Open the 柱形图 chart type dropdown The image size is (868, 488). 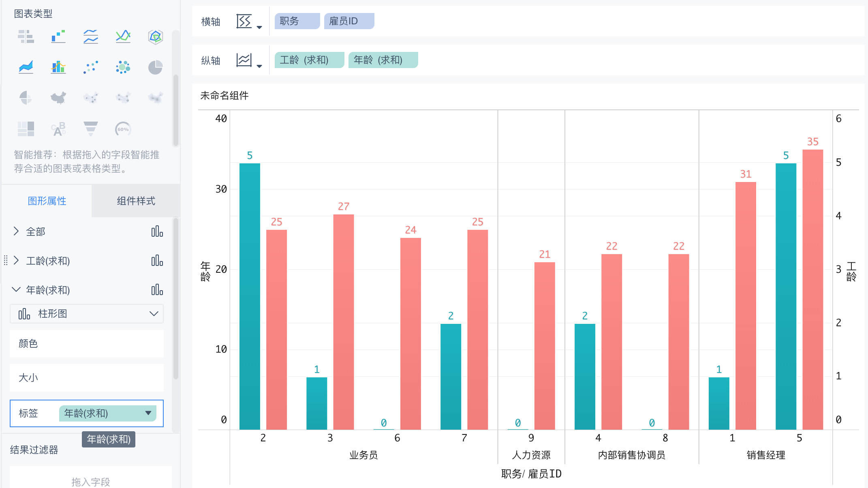click(x=87, y=314)
